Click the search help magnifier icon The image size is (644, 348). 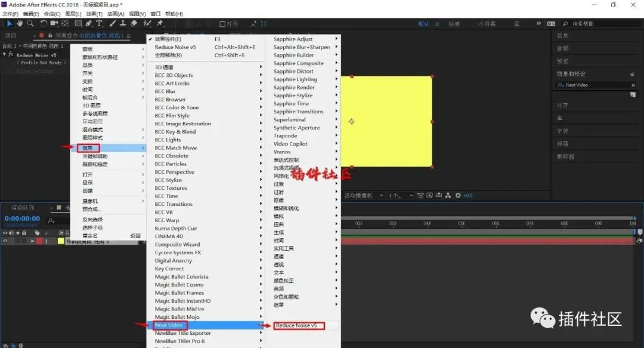(565, 24)
